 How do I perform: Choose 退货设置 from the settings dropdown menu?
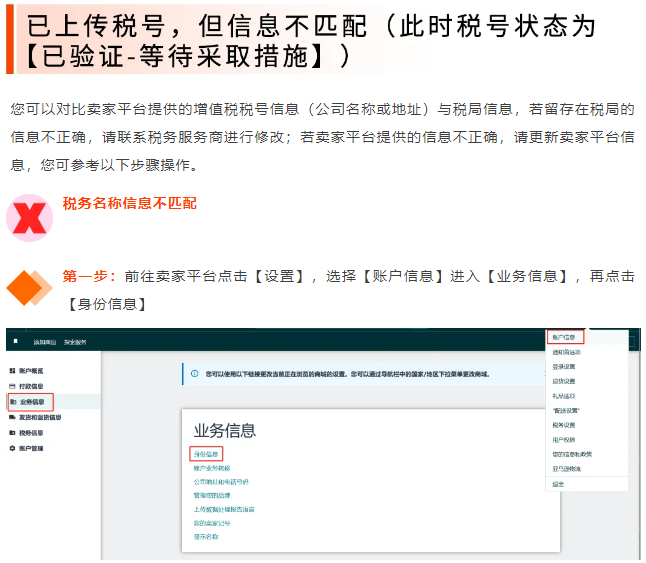[564, 381]
